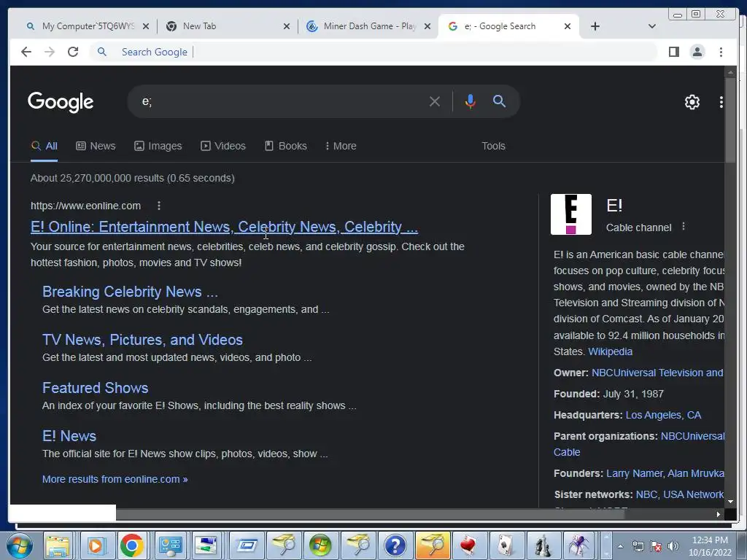Select the Books results tab
Viewport: 747px width, 560px height.
[x=286, y=146]
